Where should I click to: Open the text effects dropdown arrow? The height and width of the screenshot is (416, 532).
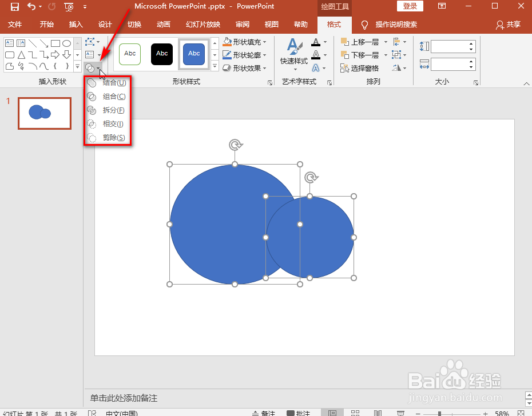(324, 68)
